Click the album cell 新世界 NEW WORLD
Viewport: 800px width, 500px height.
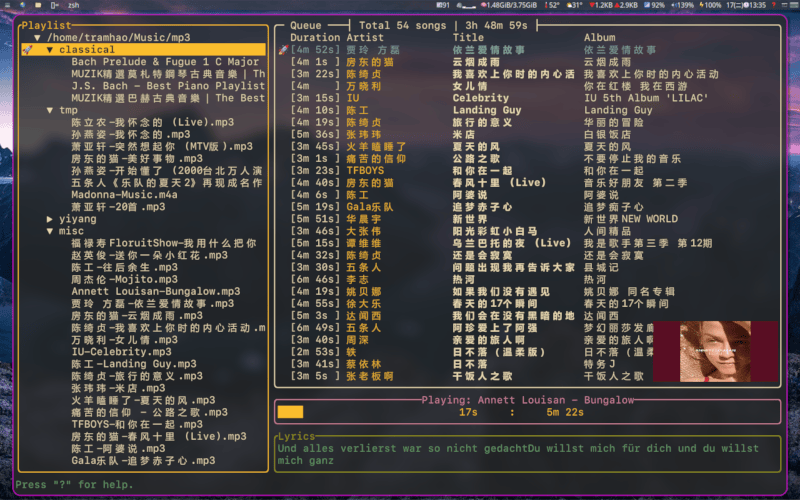click(631, 219)
